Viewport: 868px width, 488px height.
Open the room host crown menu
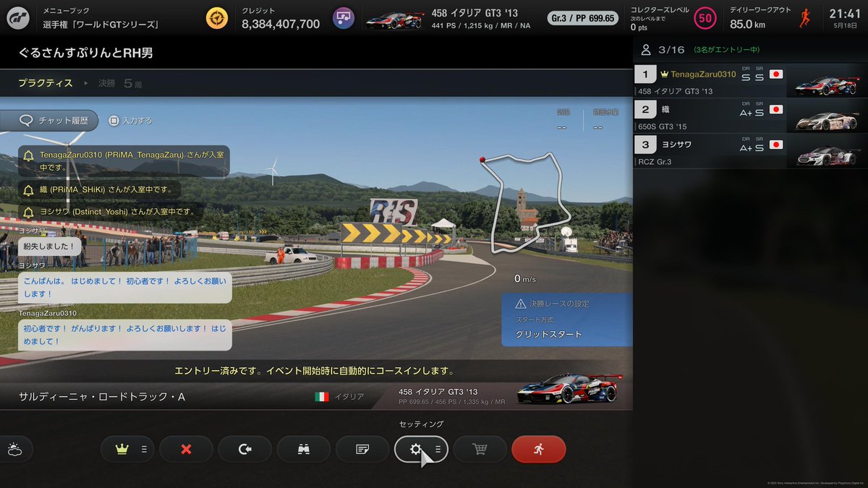127,449
